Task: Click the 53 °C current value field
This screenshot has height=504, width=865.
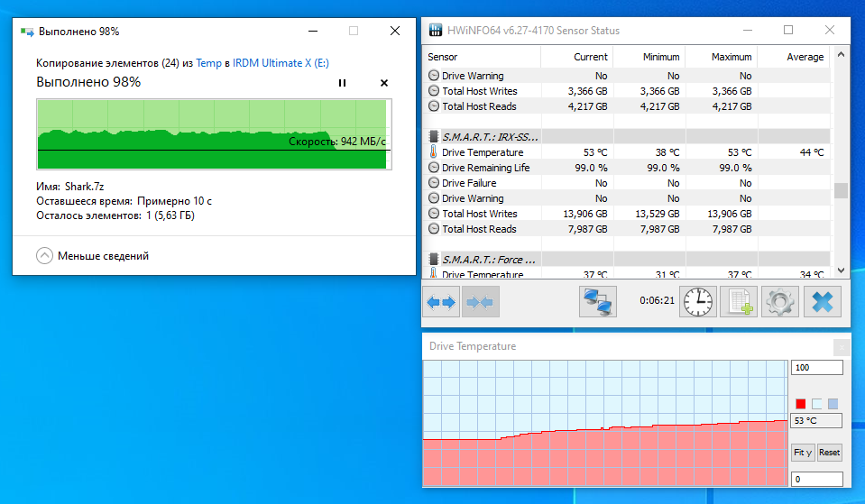Action: (x=817, y=420)
